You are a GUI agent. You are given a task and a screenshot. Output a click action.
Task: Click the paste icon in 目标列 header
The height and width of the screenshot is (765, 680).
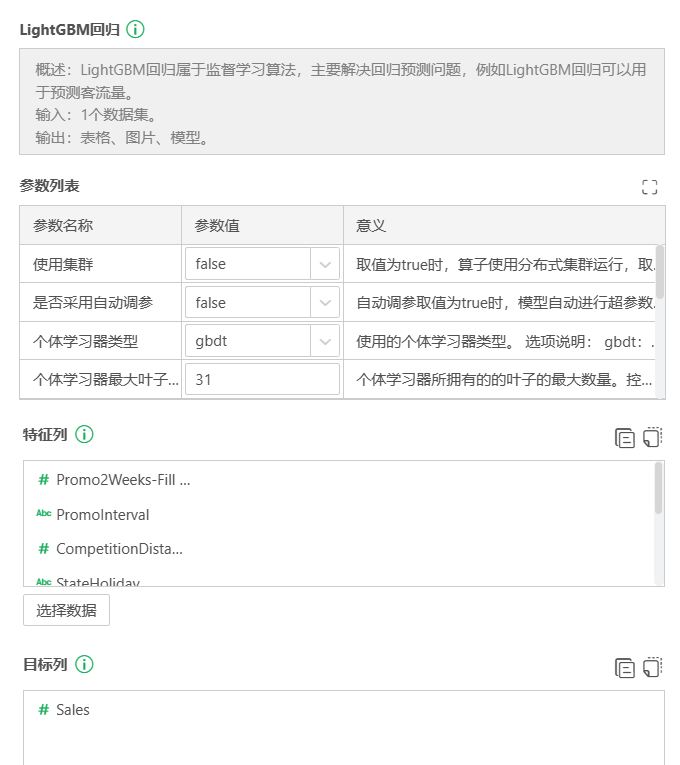click(x=653, y=667)
